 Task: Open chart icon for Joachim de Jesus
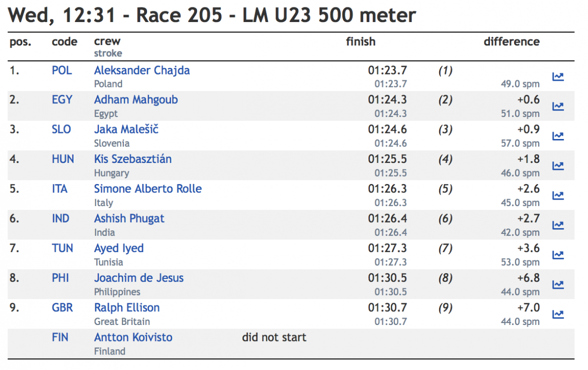(558, 284)
